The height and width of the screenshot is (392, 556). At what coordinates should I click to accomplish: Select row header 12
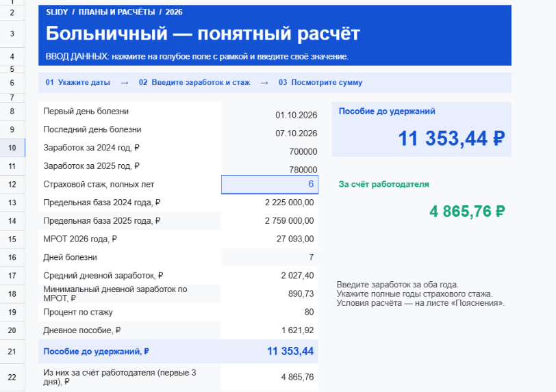click(x=12, y=184)
